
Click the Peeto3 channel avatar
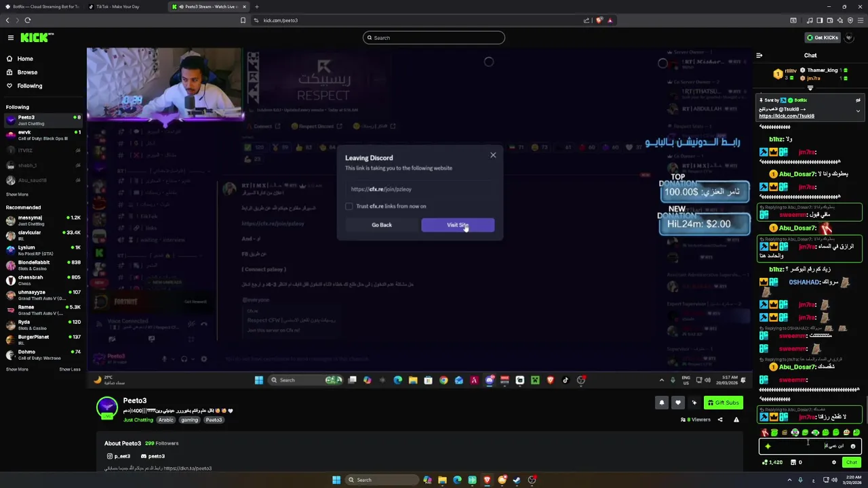107,407
